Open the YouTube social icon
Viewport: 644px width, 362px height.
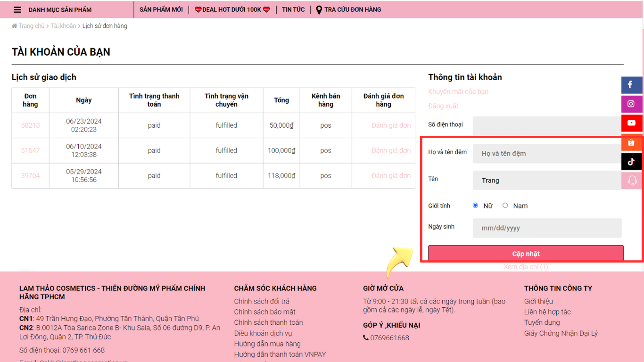(631, 123)
